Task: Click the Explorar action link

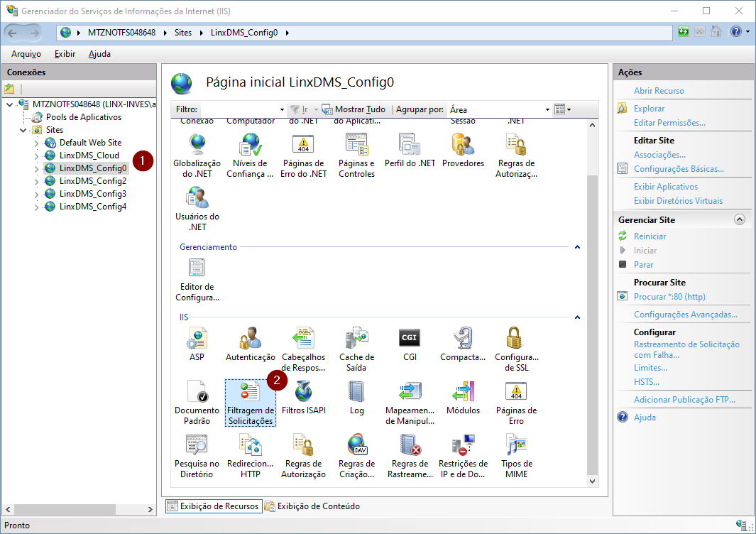Action: (x=649, y=109)
